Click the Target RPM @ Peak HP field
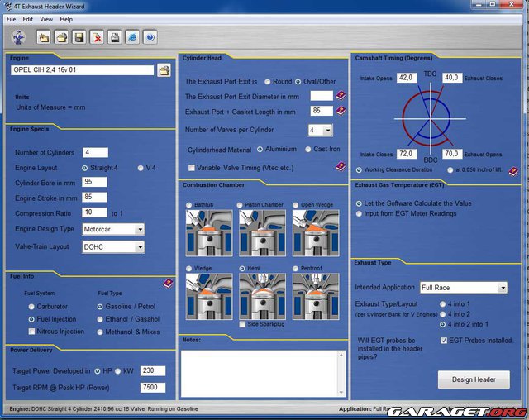The width and height of the screenshot is (529, 420). (x=153, y=388)
